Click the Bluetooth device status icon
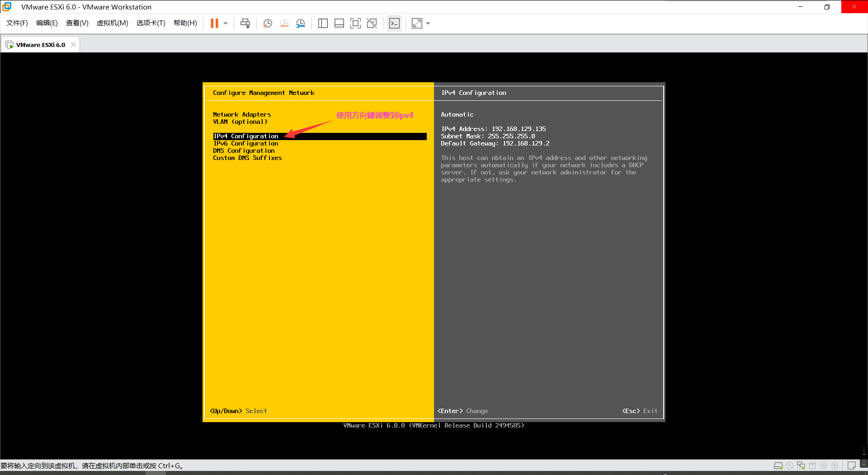This screenshot has width=868, height=475. point(835,466)
